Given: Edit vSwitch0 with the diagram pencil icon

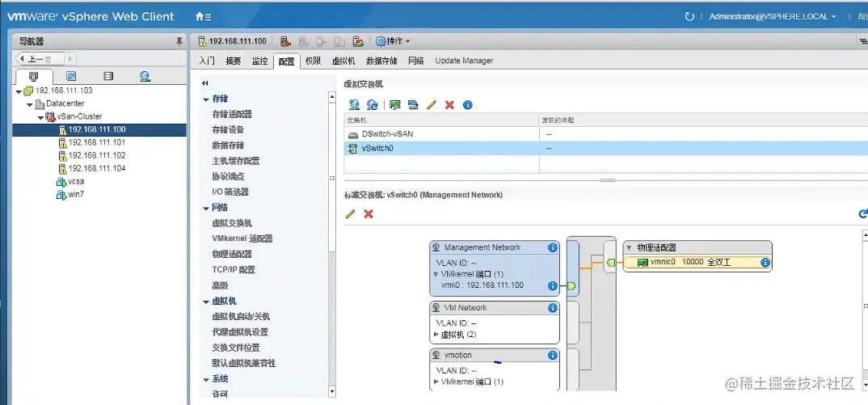Looking at the screenshot, I should click(350, 214).
